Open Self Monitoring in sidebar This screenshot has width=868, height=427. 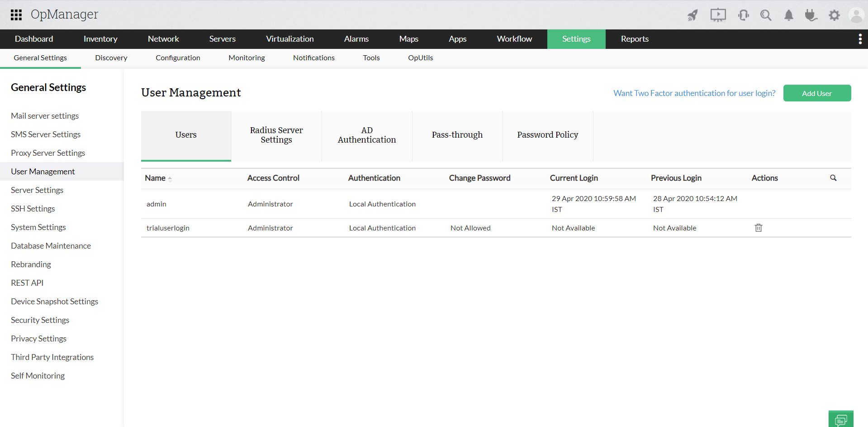click(38, 376)
